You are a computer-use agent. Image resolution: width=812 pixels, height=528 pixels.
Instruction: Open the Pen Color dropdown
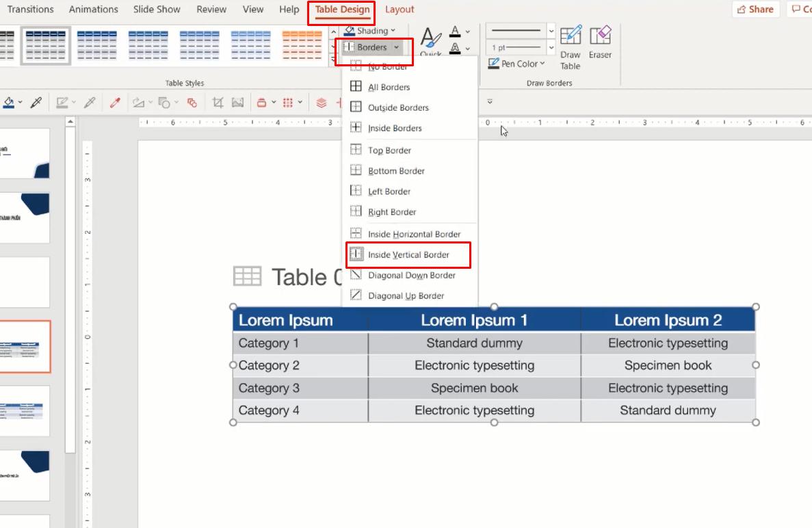(x=516, y=63)
